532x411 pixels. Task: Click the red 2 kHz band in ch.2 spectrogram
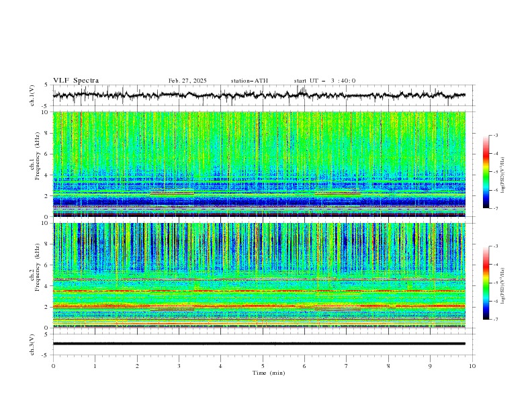pos(259,306)
